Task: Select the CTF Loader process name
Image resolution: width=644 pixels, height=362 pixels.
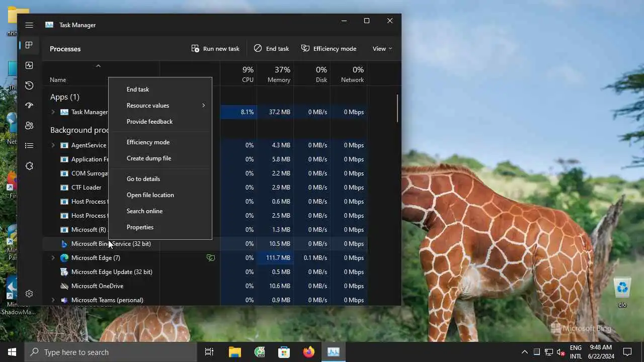Action: coord(86,188)
